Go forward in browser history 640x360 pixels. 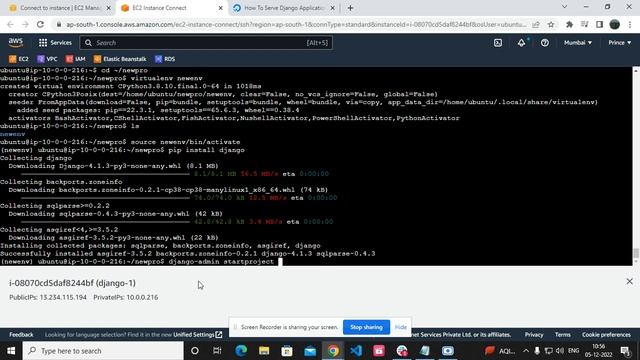(25, 24)
